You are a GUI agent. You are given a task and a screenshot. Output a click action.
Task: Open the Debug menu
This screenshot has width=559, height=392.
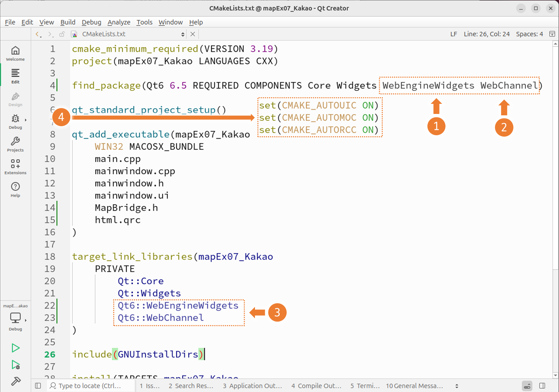(92, 22)
